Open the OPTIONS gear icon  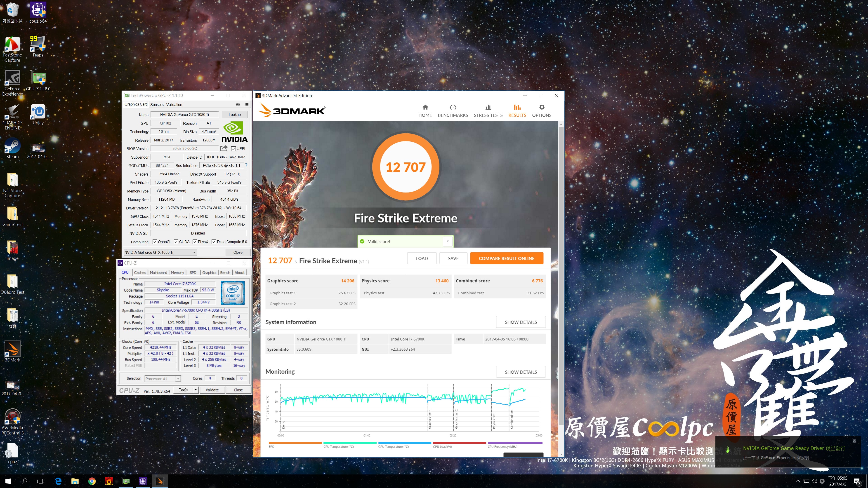tap(542, 107)
